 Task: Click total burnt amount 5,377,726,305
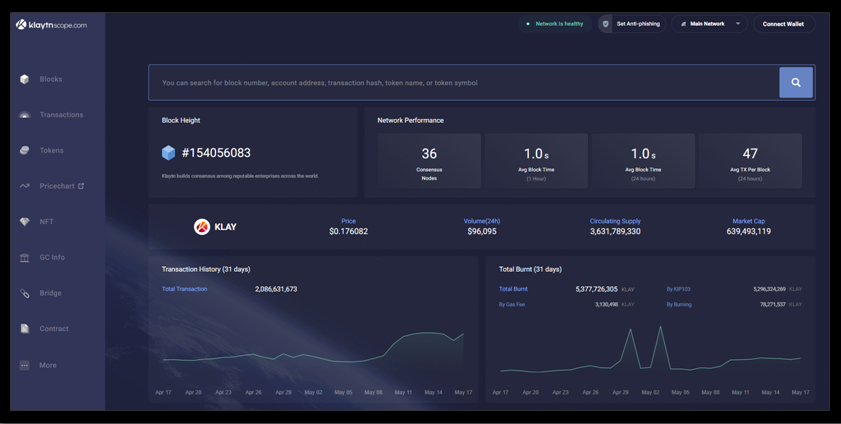596,289
